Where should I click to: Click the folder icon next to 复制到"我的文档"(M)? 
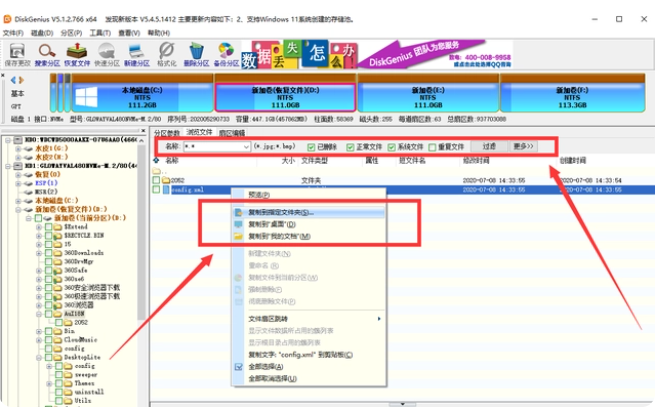click(238, 237)
